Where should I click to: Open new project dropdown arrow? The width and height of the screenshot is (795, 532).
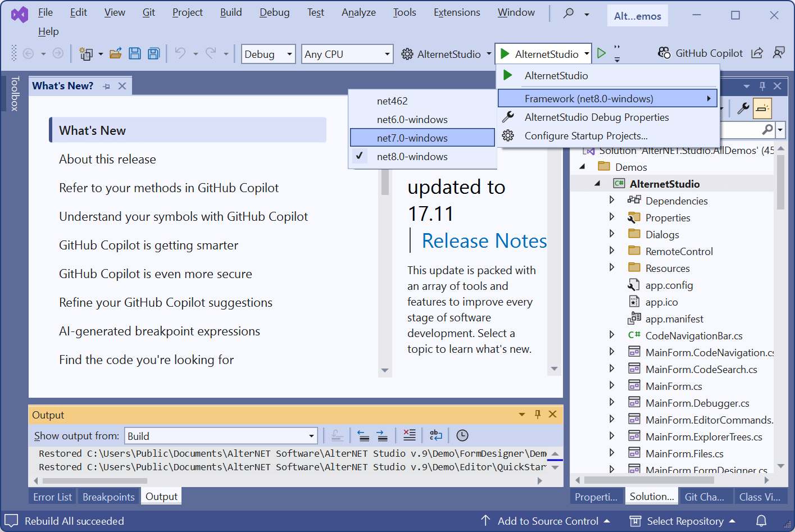click(x=101, y=54)
